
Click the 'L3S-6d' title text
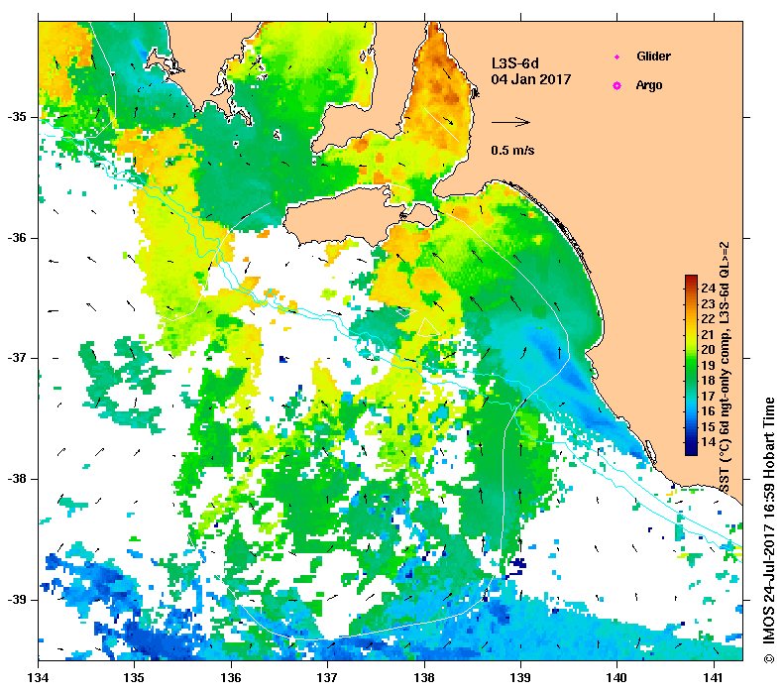(x=515, y=63)
